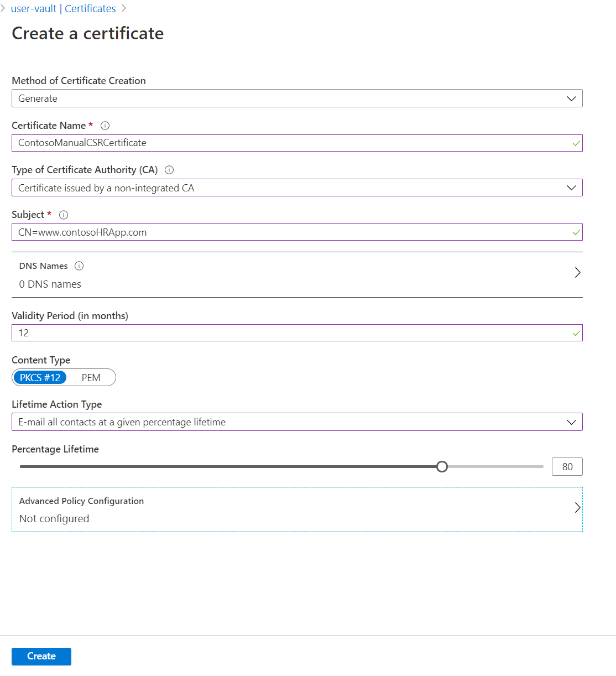
Task: Click the Subject field info icon
Action: 64,215
